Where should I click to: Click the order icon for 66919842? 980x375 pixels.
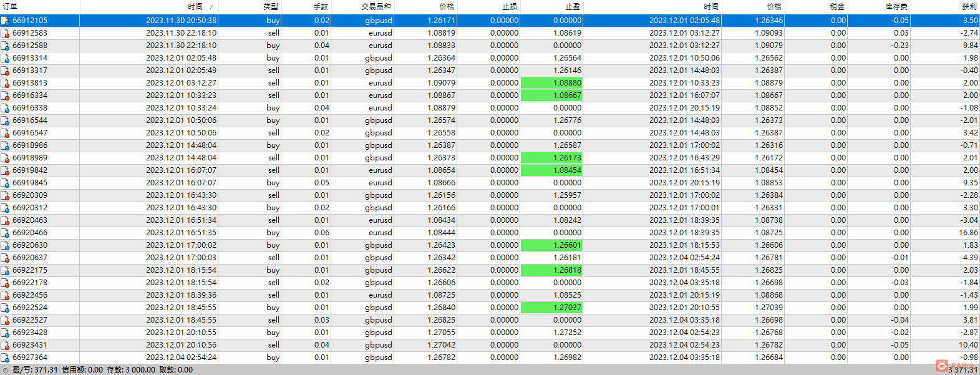point(5,170)
